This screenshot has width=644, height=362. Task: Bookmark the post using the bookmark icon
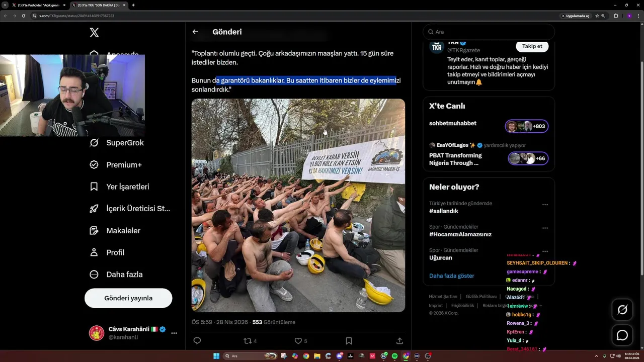pos(349,341)
